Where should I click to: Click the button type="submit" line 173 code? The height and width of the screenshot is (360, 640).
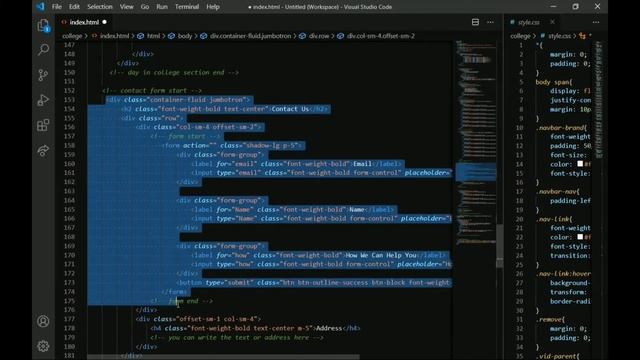pos(313,282)
